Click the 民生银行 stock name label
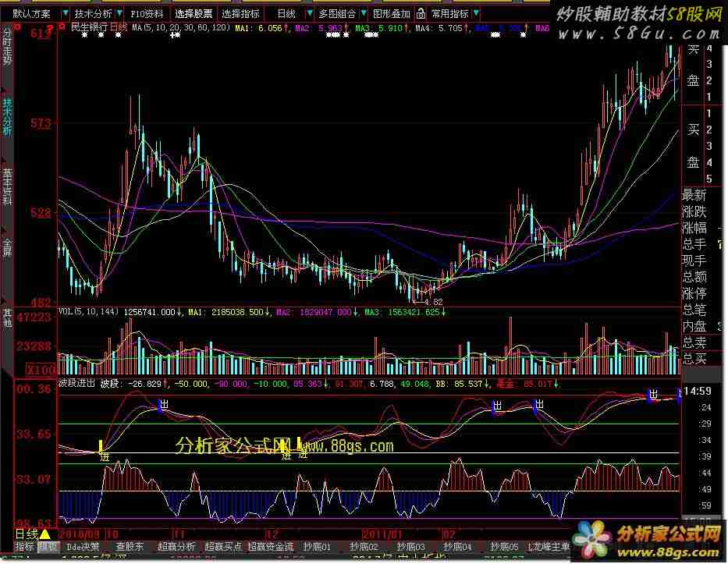Viewport: 728px width, 564px height. (89, 27)
